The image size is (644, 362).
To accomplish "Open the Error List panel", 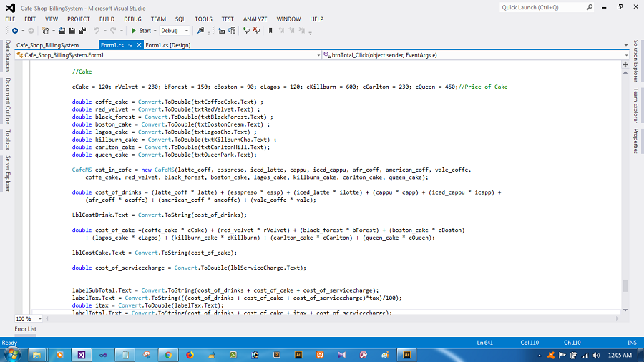I will point(26,329).
